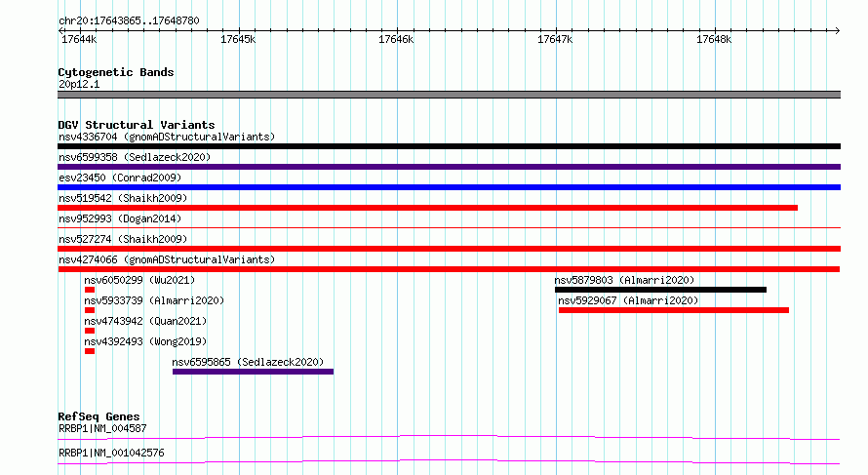Click the black nsv5879803 variant bar
Screen dimensions: 868x475
point(660,290)
